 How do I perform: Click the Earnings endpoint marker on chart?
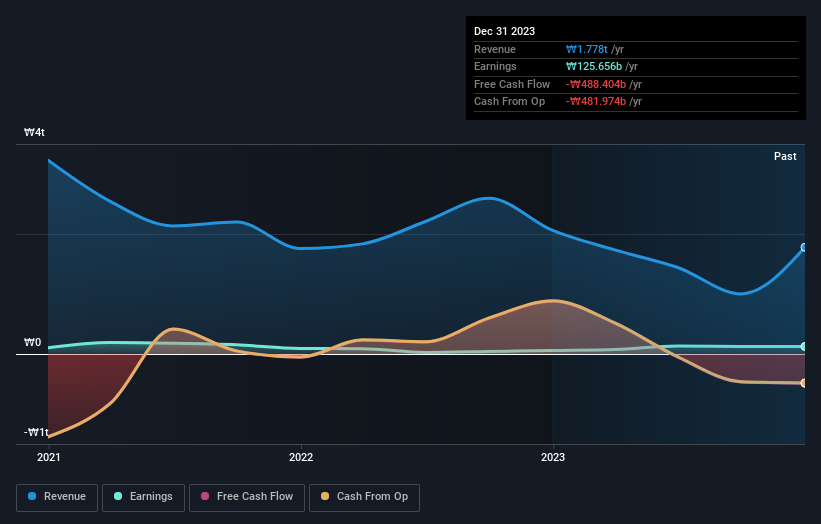[804, 347]
